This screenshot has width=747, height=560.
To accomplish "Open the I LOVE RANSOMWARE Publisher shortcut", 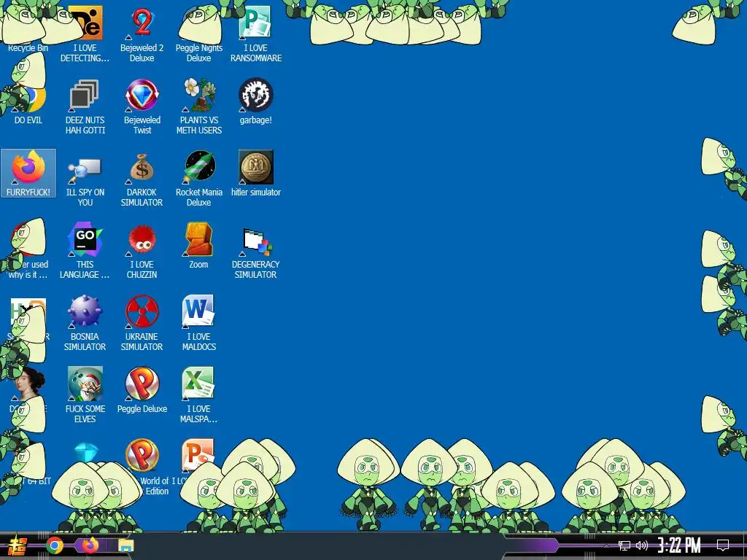I will click(256, 34).
